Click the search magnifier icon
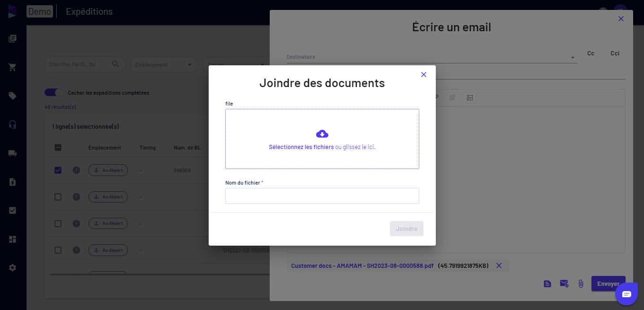The width and height of the screenshot is (644, 310). pos(115,64)
